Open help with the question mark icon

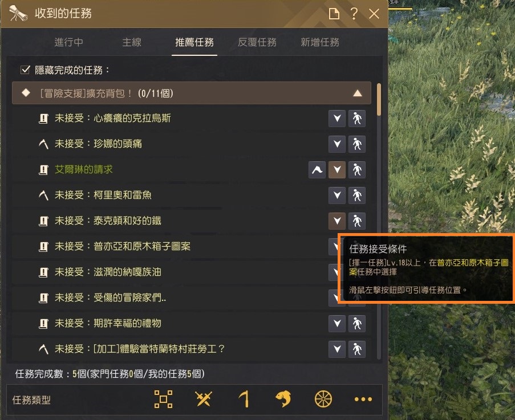coord(354,14)
